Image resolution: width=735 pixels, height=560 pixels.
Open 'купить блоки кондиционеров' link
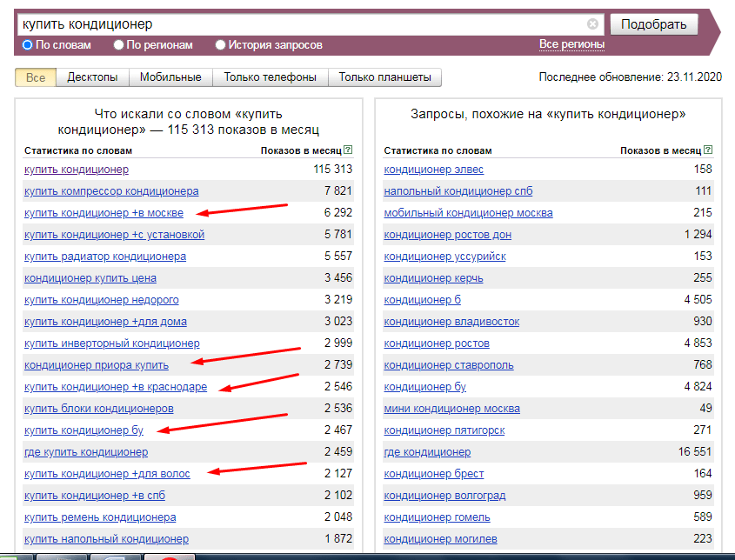99,409
